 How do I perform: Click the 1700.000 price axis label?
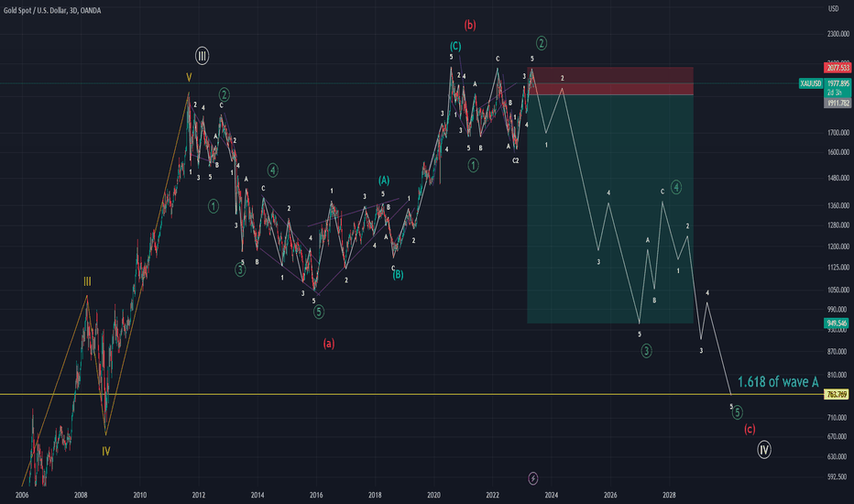(838, 132)
